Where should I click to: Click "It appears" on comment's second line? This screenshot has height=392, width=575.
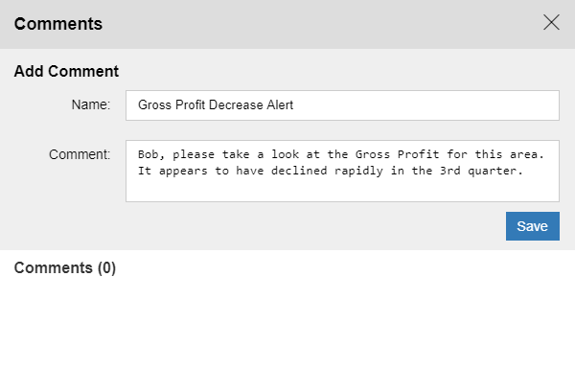[172, 171]
